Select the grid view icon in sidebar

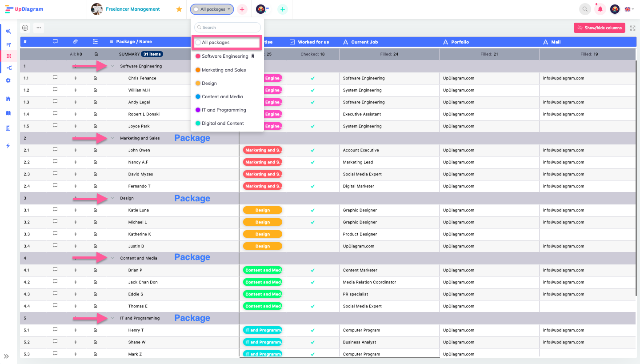(x=8, y=56)
